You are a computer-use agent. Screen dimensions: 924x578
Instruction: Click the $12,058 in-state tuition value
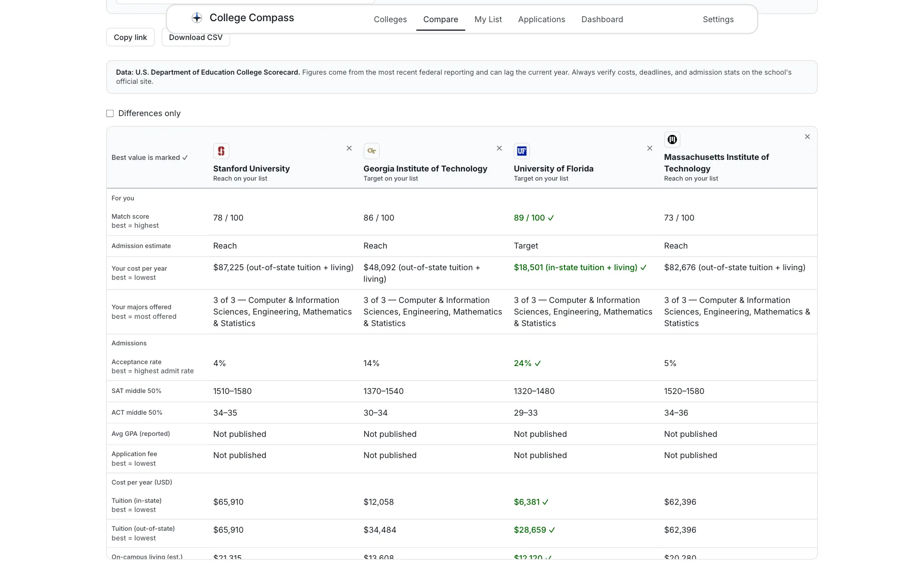[x=379, y=502]
